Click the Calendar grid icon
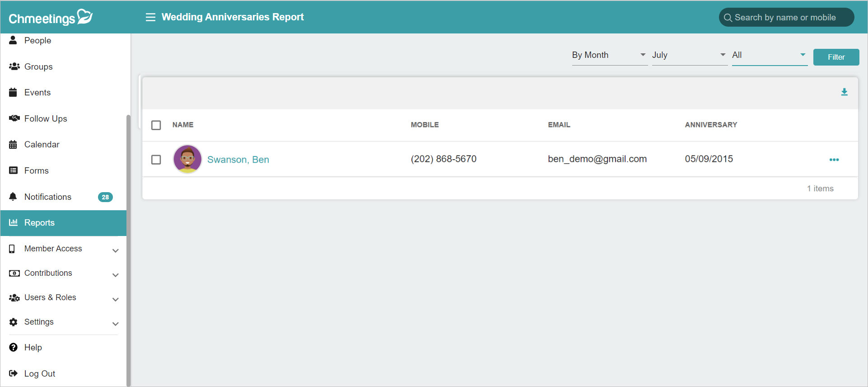868x387 pixels. tap(13, 145)
